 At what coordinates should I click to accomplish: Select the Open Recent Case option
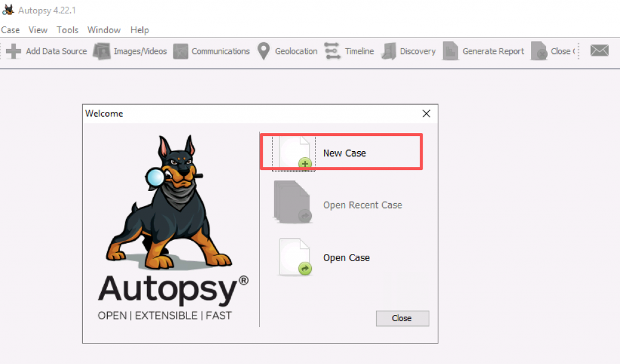[362, 205]
